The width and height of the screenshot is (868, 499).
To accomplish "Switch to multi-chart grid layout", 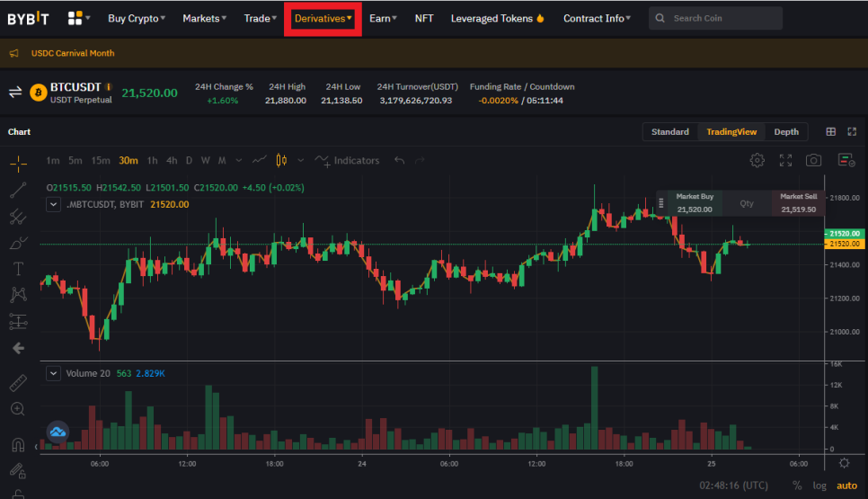I will tap(830, 132).
